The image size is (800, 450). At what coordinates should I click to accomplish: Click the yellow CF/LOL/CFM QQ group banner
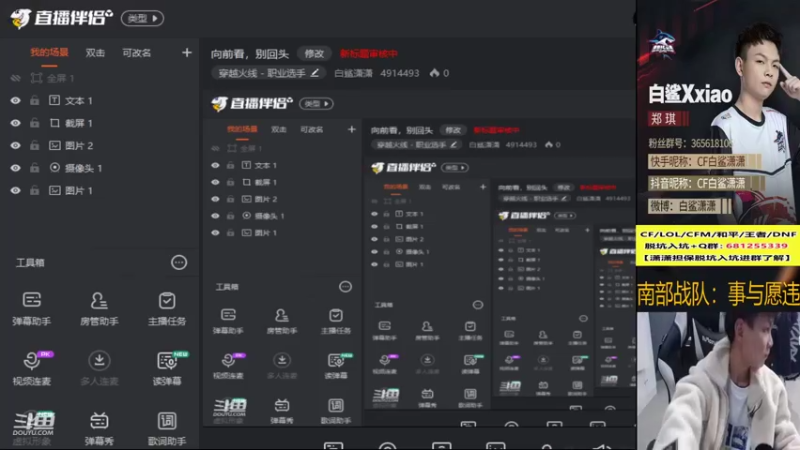tap(718, 246)
